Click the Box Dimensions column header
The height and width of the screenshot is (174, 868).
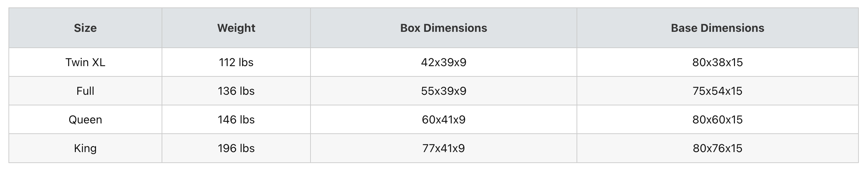click(444, 28)
